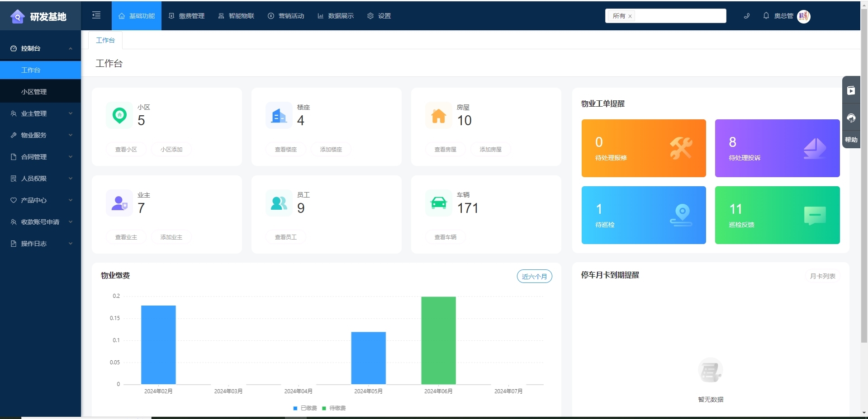Open notifications bell icon
This screenshot has width=868, height=419.
pyautogui.click(x=766, y=16)
